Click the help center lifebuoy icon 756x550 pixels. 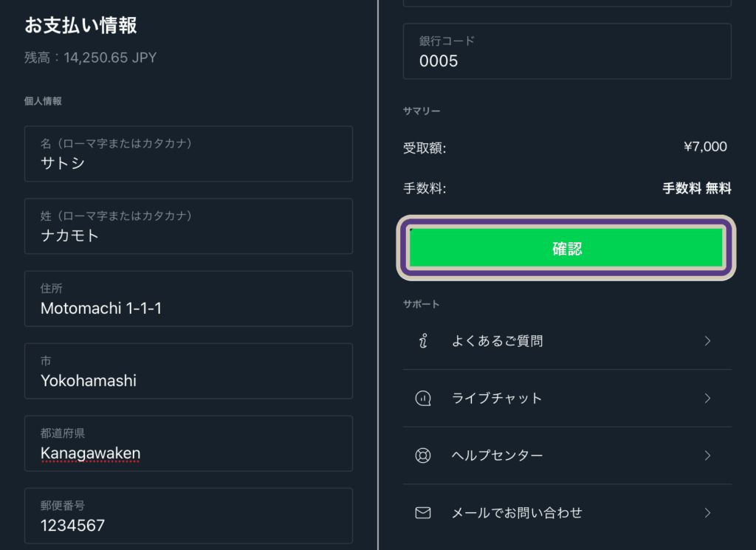423,456
